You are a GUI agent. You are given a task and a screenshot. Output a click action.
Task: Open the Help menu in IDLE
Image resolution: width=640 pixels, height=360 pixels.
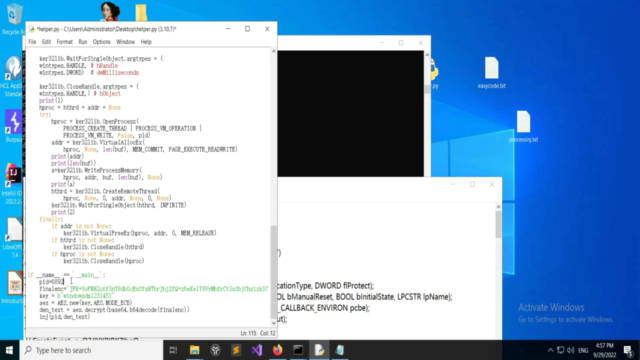tap(146, 42)
